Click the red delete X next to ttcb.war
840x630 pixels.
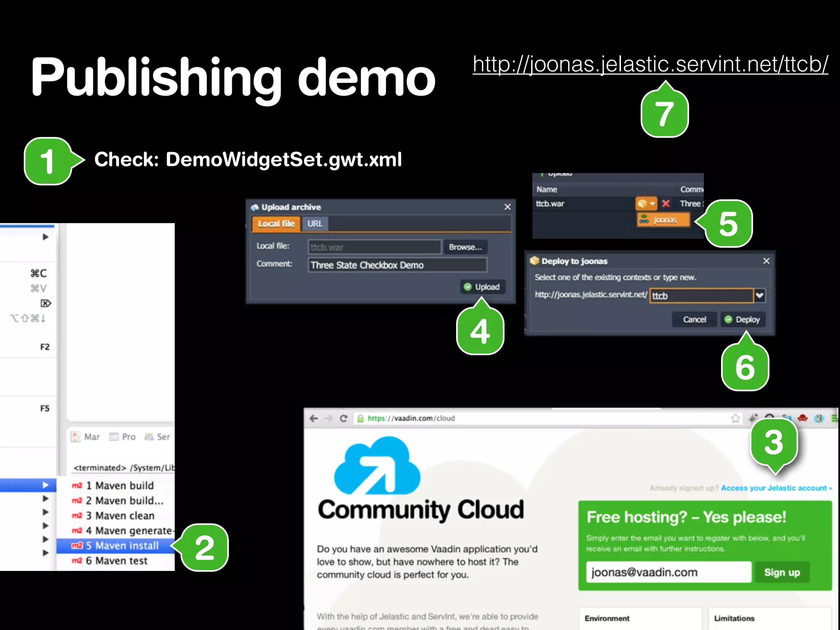[x=666, y=203]
